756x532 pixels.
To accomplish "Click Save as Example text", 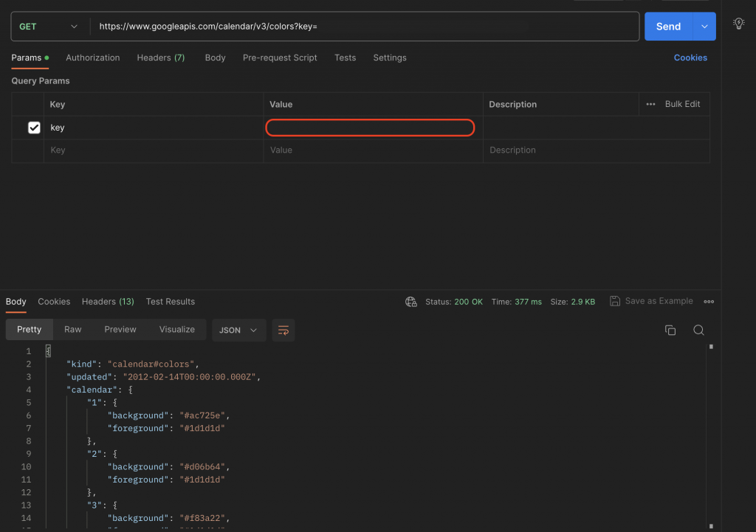I will [x=659, y=301].
